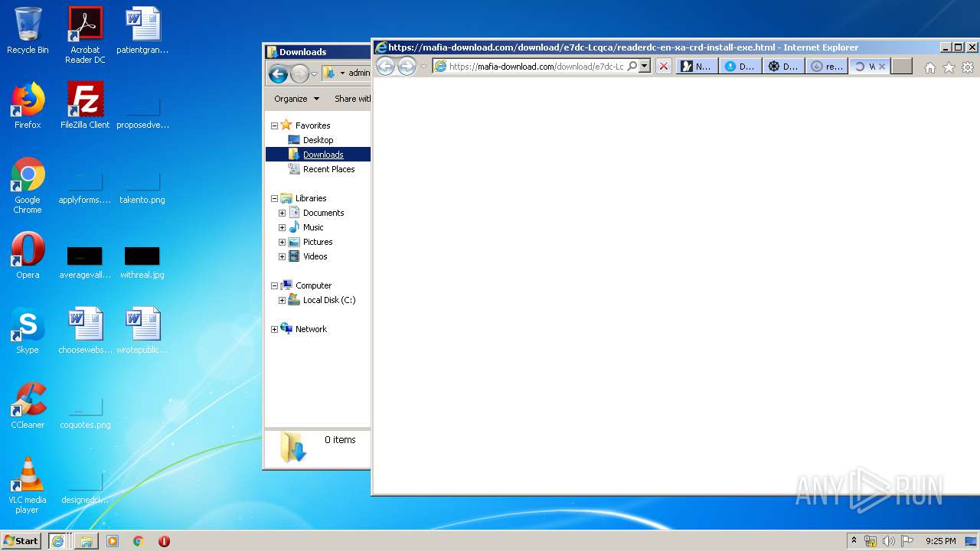Open Chrome from the taskbar
The width and height of the screenshot is (980, 551).
coord(139,541)
